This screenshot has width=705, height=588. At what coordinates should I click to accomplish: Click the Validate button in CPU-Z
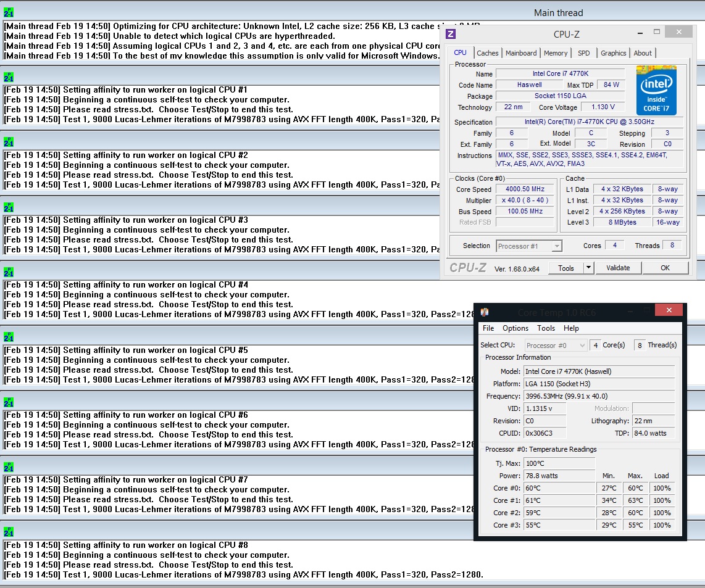(618, 268)
